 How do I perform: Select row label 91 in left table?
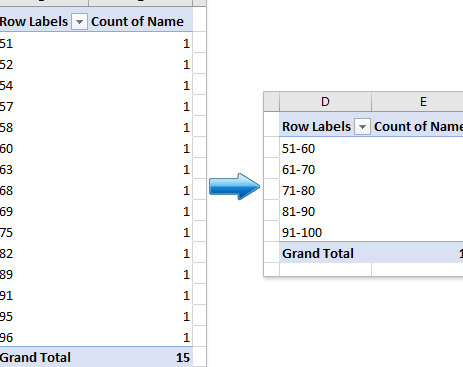pos(6,296)
